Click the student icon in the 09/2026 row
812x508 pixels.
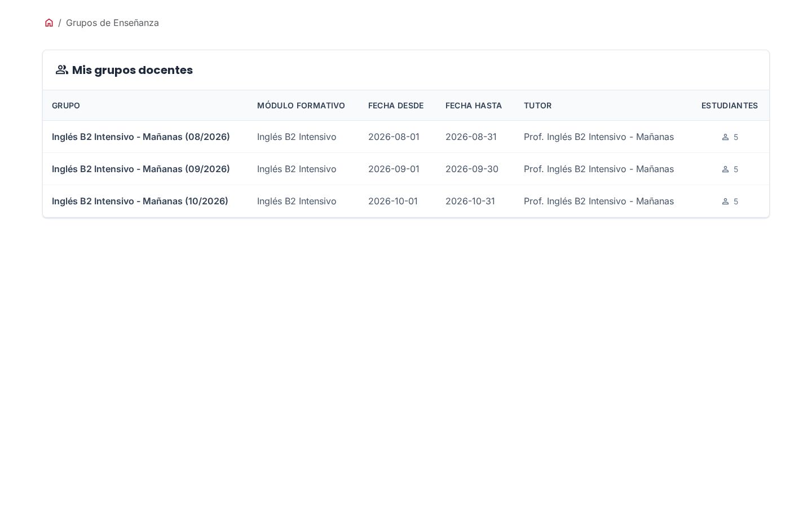(x=726, y=169)
